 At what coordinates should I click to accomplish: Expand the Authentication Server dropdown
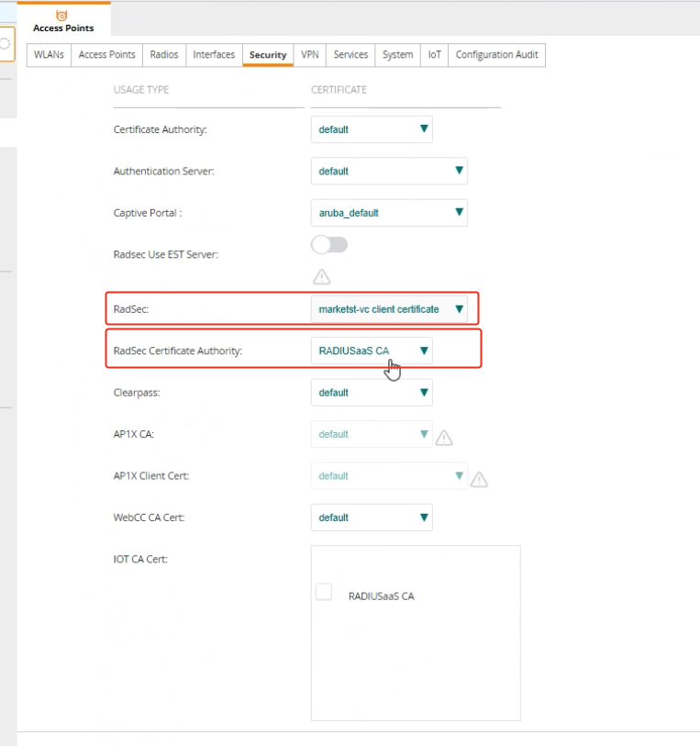point(389,171)
